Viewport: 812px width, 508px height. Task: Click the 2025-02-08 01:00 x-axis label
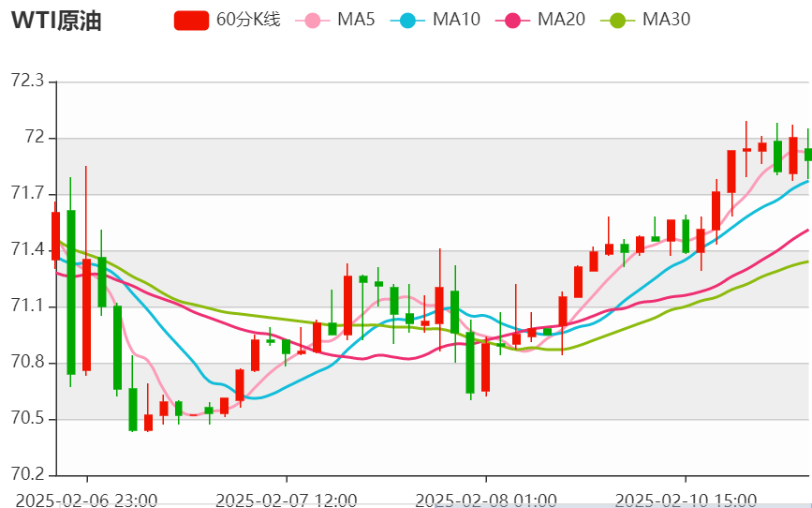point(485,500)
